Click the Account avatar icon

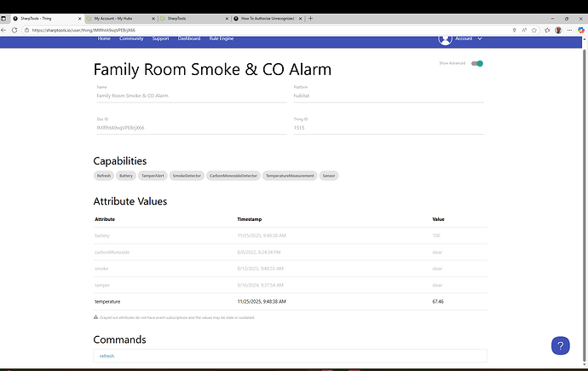pyautogui.click(x=445, y=38)
